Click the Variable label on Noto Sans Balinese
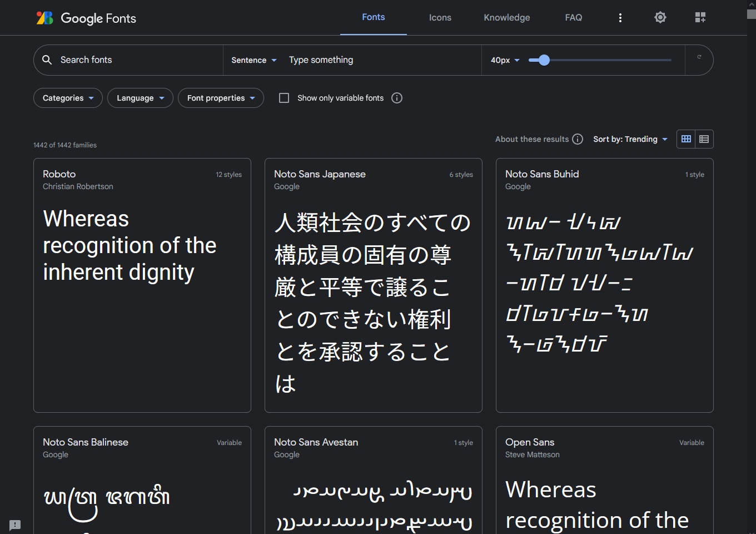756x534 pixels. coord(229,443)
